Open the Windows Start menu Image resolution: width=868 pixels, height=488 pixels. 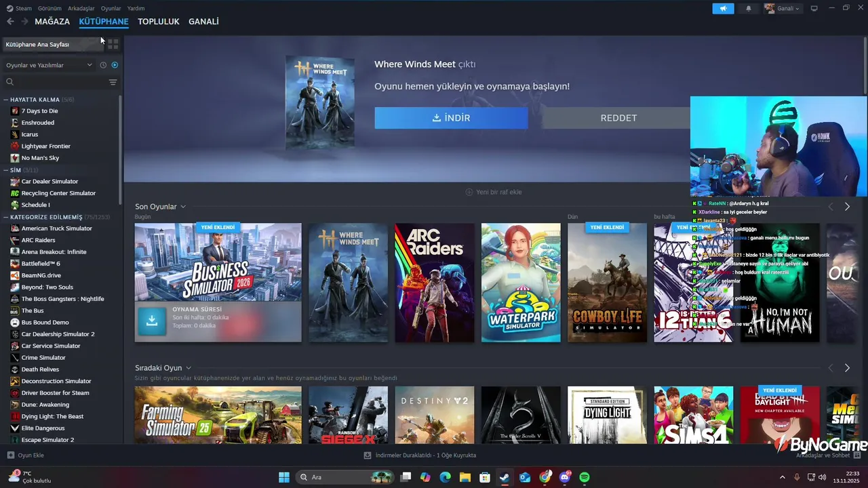(x=284, y=477)
